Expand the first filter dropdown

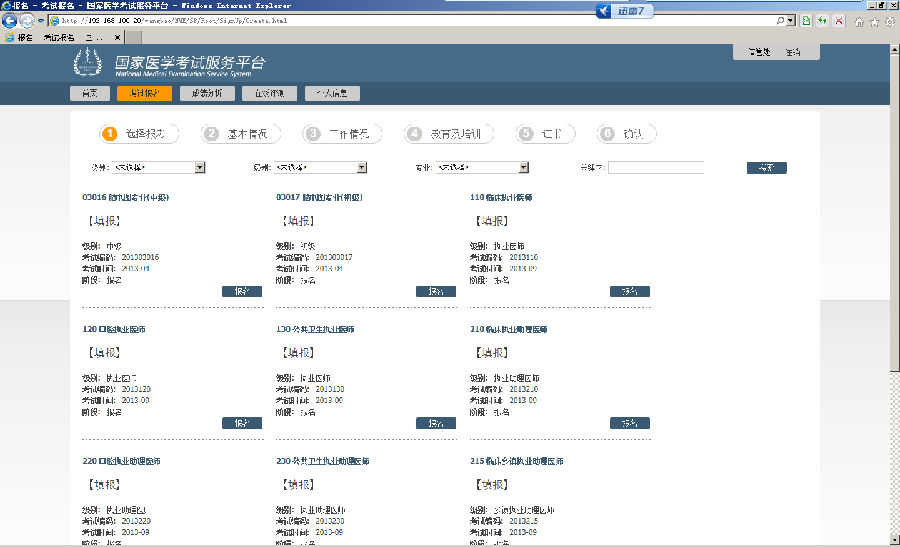[158, 168]
